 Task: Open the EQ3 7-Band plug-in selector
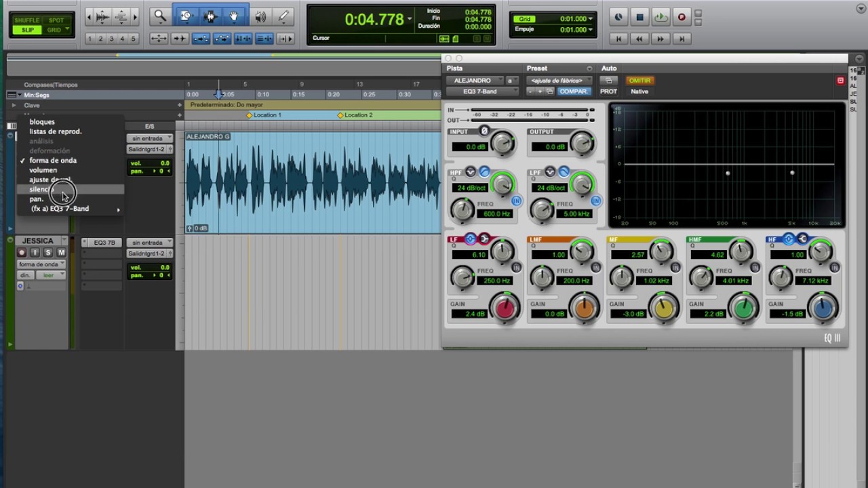pyautogui.click(x=481, y=91)
